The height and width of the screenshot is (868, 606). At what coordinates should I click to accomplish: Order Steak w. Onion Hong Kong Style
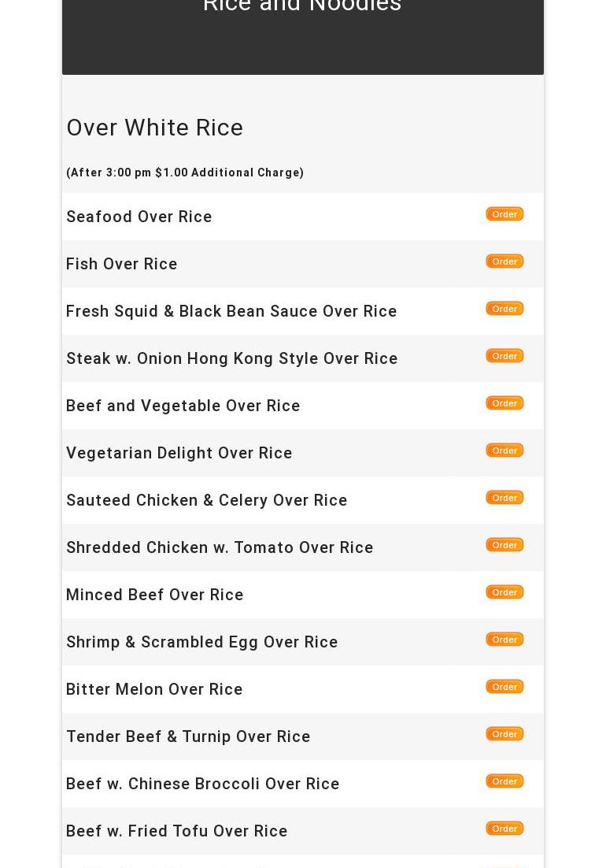504,356
